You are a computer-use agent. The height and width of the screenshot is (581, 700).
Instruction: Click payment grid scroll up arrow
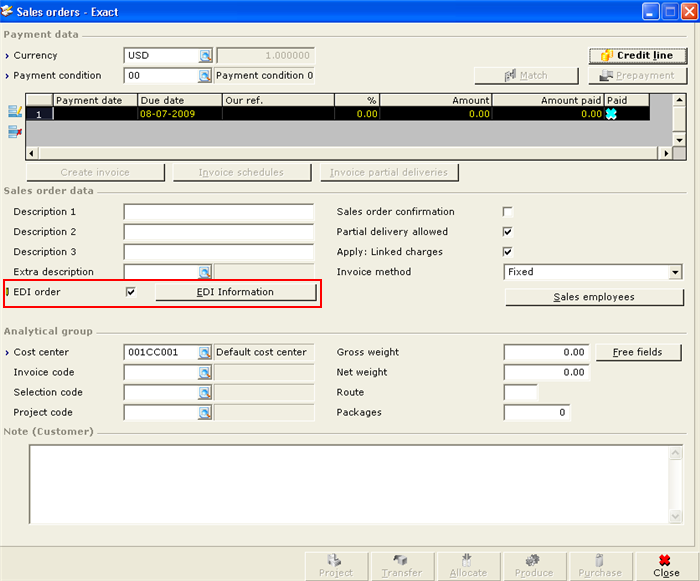pyautogui.click(x=679, y=100)
